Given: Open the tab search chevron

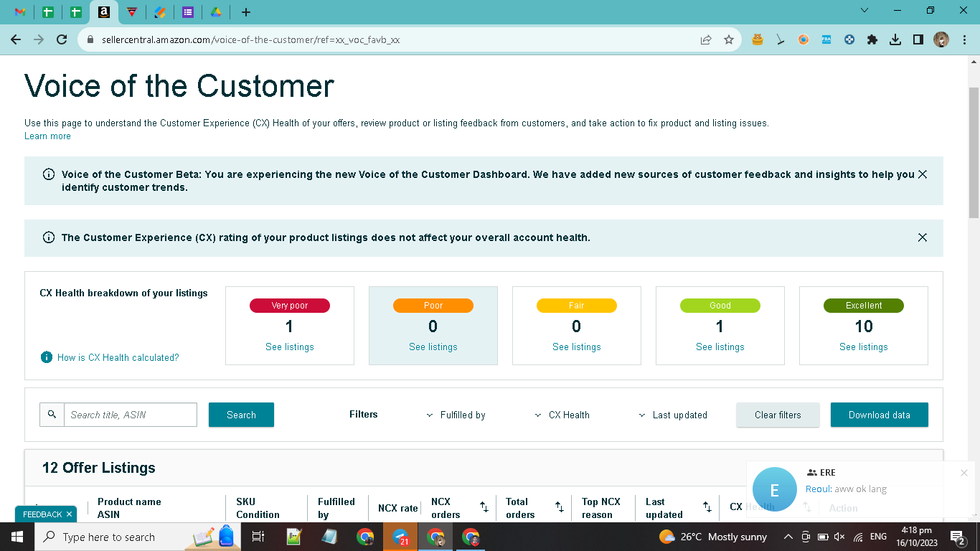Looking at the screenshot, I should [x=864, y=11].
